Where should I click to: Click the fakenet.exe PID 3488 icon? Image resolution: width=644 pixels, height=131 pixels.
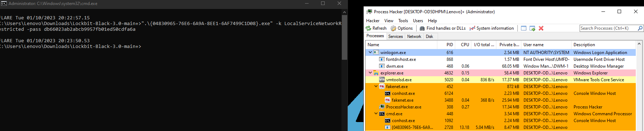click(388, 100)
